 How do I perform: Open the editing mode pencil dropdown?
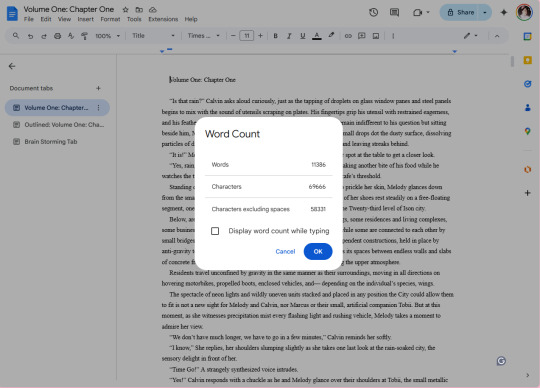pos(470,36)
